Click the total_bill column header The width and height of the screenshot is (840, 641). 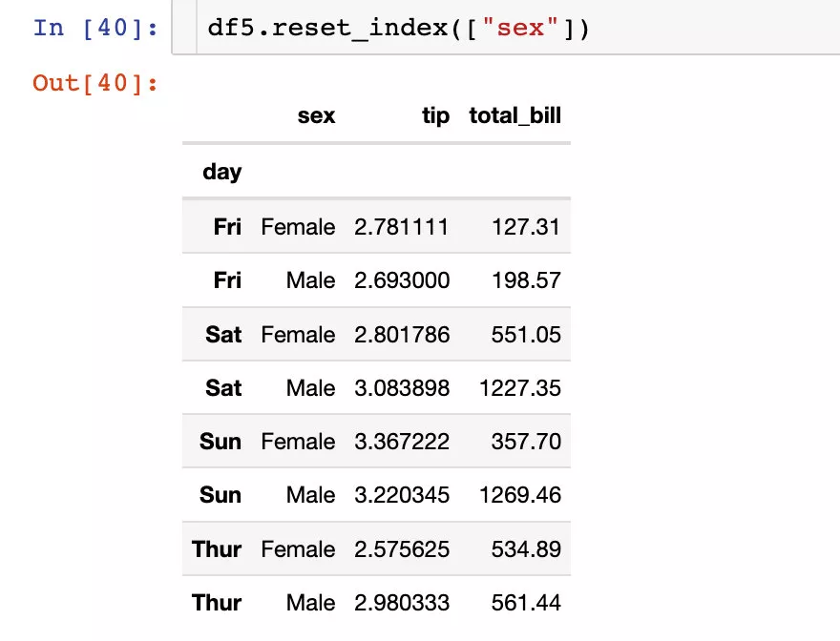pyautogui.click(x=514, y=115)
